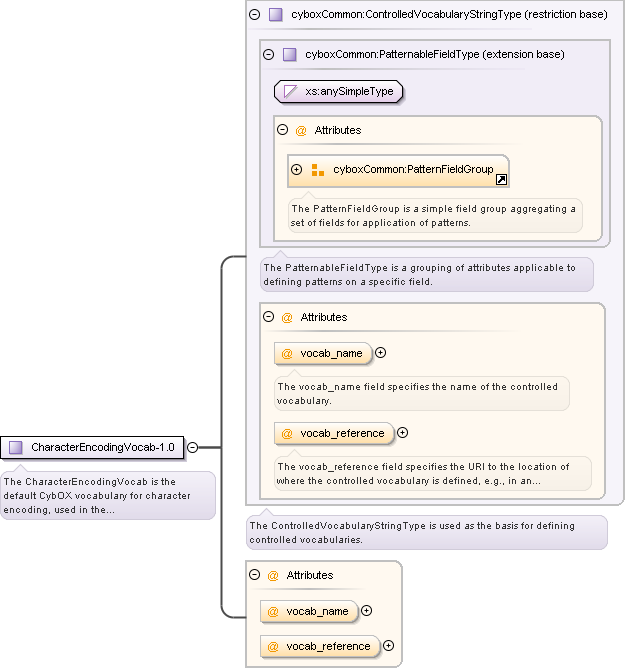The width and height of the screenshot is (626, 669).
Task: Collapse the Attributes section containing PatternFieldGroup
Action: pyautogui.click(x=283, y=130)
